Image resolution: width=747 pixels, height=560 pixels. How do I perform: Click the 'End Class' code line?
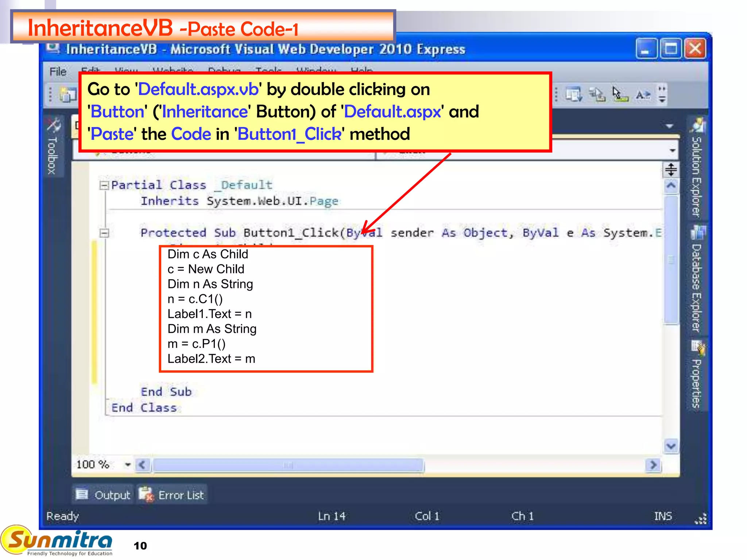pos(144,408)
